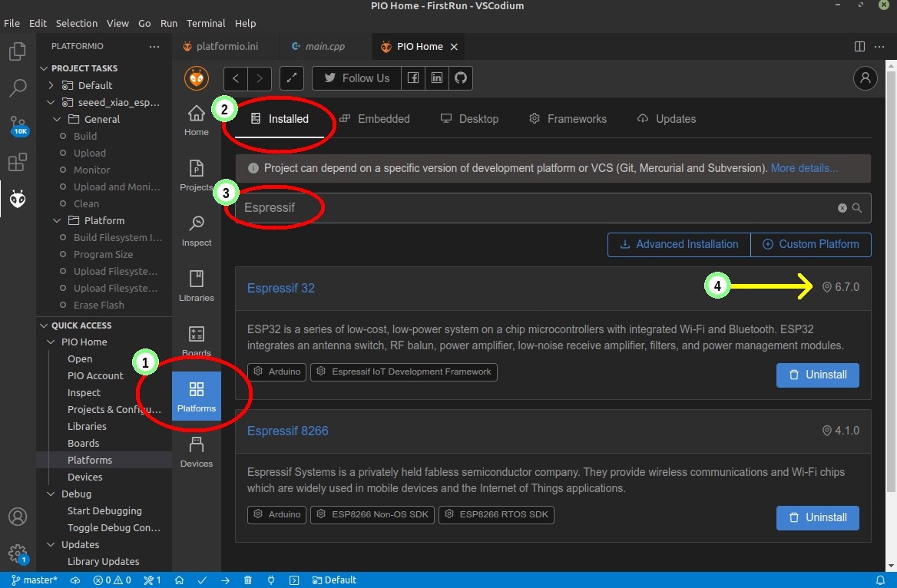This screenshot has height=588, width=897.
Task: Click the GitHub icon in PIO toolbar
Action: click(x=460, y=78)
